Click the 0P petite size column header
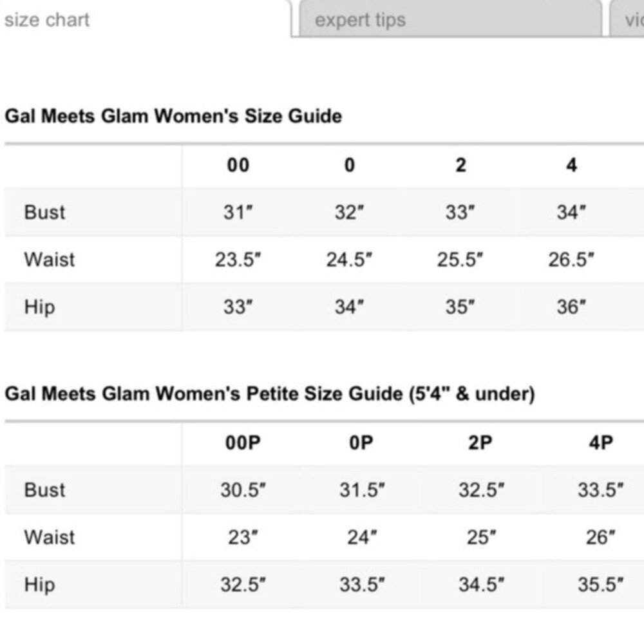The height and width of the screenshot is (644, 644). click(361, 443)
